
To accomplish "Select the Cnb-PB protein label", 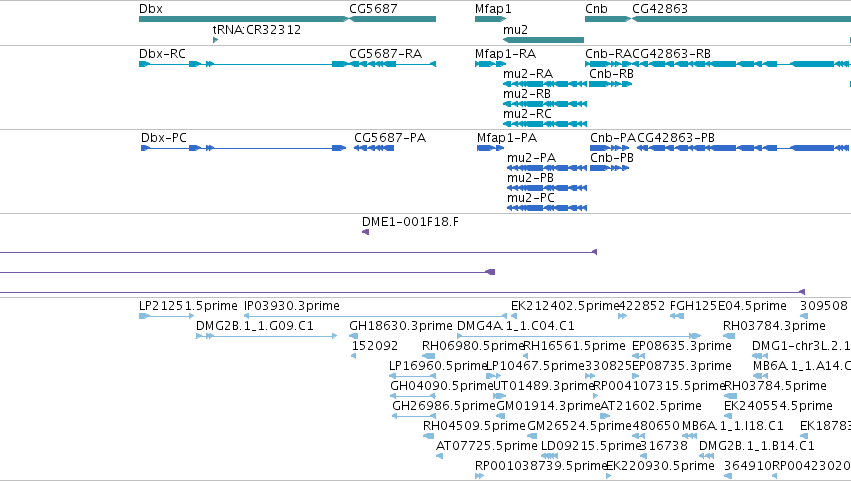I will (x=612, y=158).
